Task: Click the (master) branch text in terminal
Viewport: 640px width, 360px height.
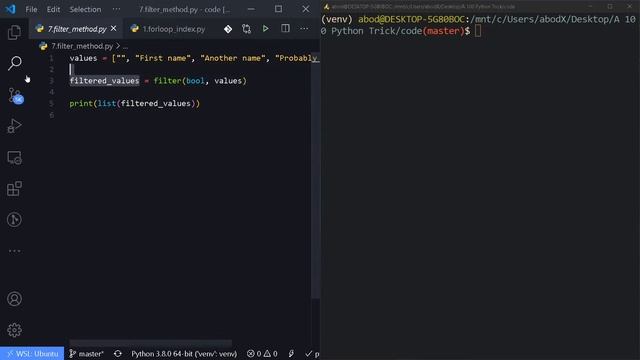Action: pos(444,31)
